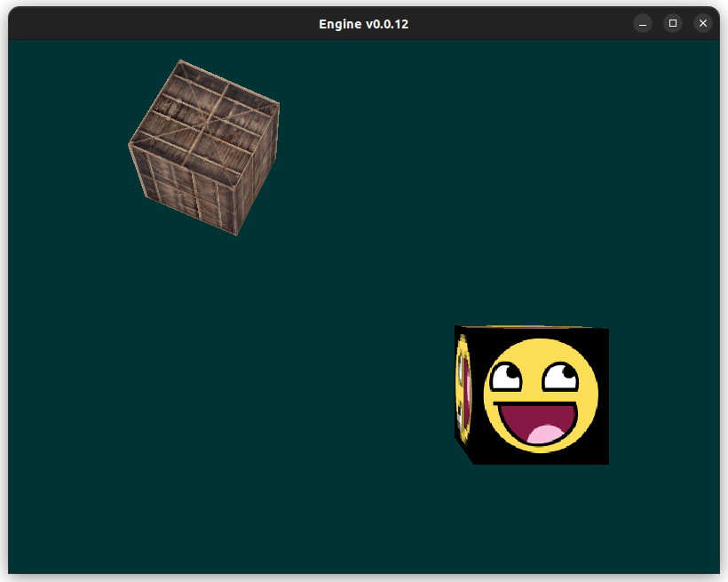Maximize the Engine v0.0.12 window
Screen dimensions: 728x582
pyautogui.click(x=673, y=23)
